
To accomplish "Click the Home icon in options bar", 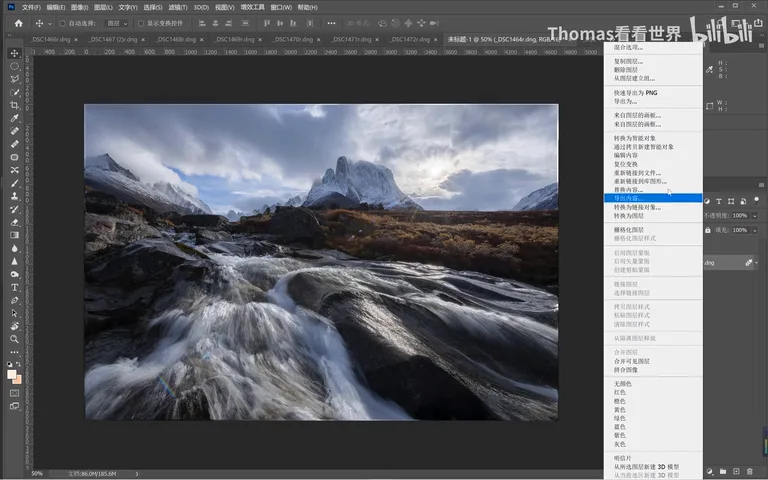I will point(19,23).
